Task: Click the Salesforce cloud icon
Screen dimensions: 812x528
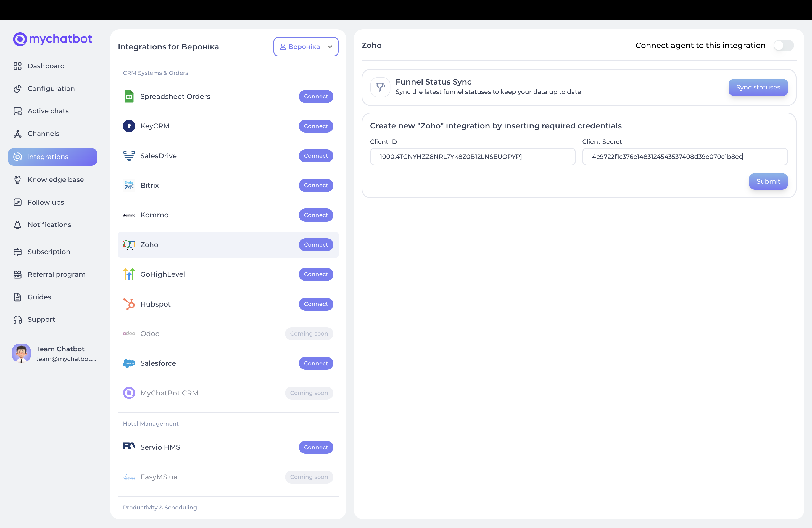Action: pyautogui.click(x=129, y=363)
